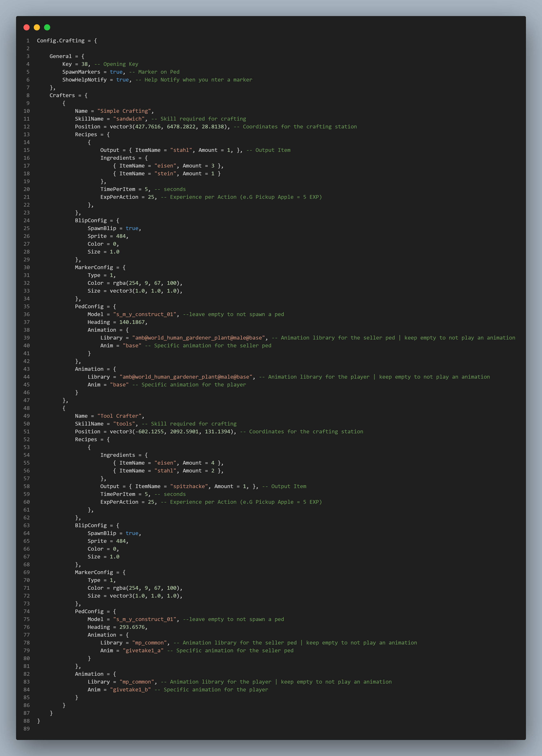
Task: Click the green maximize dot
Action: point(47,27)
